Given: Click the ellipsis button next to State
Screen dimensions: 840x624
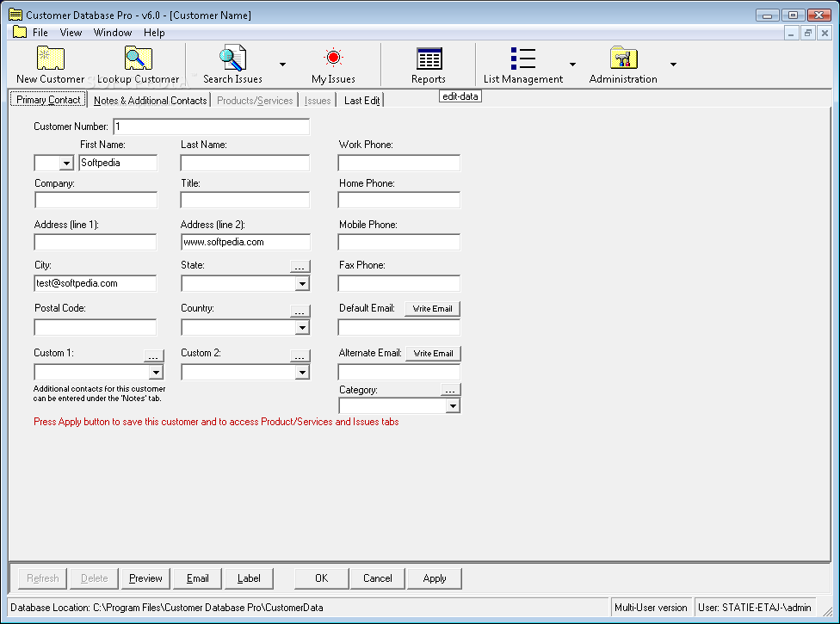Looking at the screenshot, I should pyautogui.click(x=300, y=266).
